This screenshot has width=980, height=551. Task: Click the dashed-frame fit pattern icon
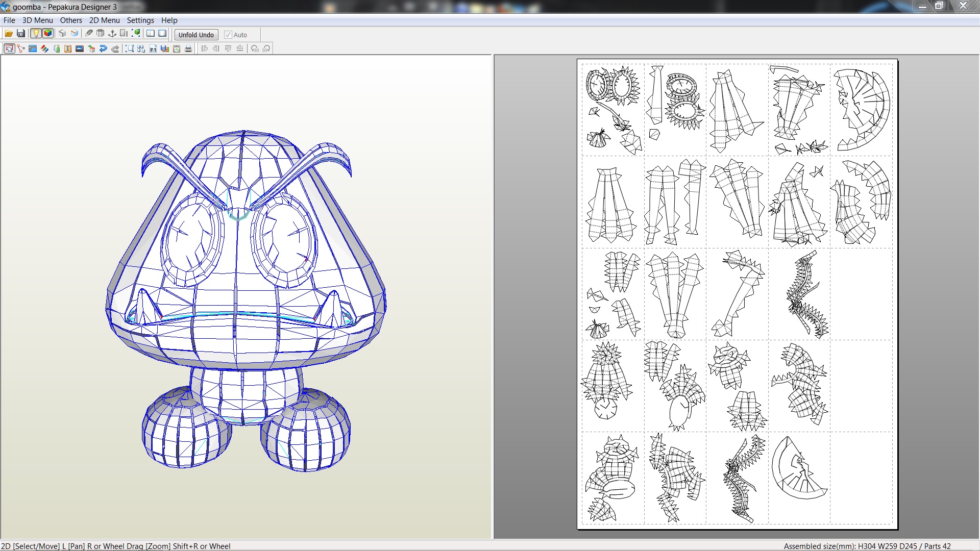(x=130, y=49)
